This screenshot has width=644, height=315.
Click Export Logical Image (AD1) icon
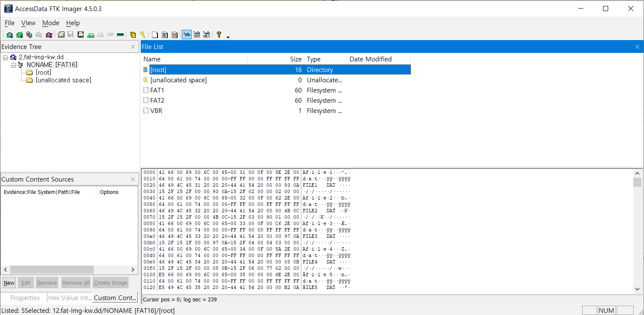[80, 35]
